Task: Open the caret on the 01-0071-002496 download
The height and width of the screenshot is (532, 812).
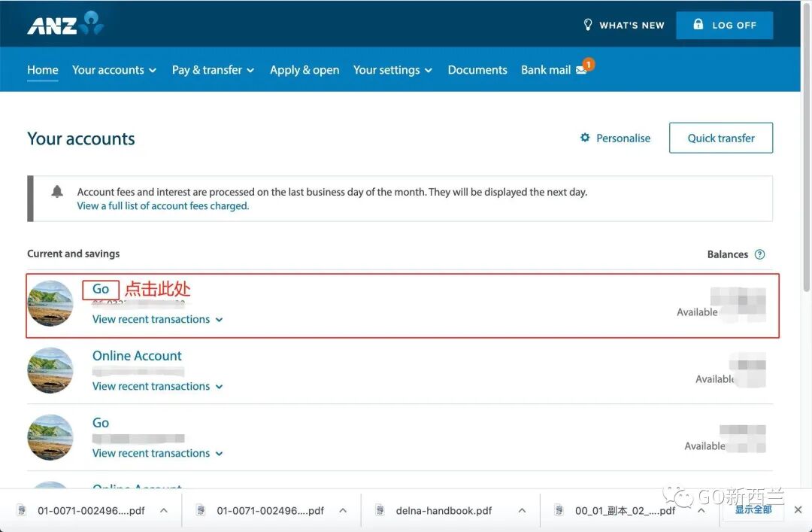Action: coord(164,509)
